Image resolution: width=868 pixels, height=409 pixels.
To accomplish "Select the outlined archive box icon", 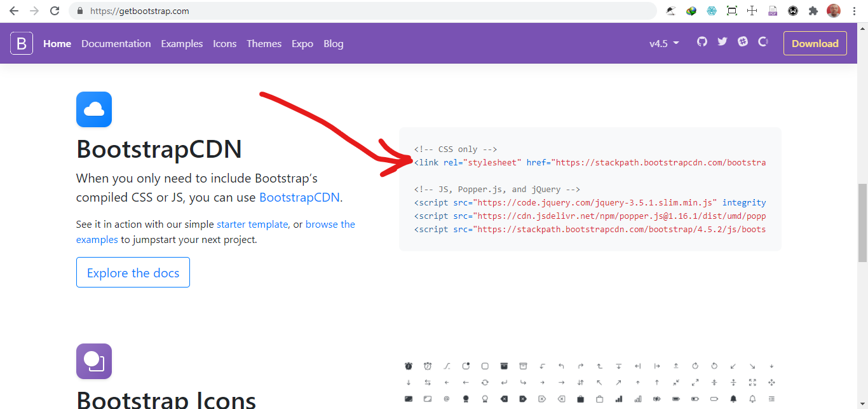I will pyautogui.click(x=523, y=366).
